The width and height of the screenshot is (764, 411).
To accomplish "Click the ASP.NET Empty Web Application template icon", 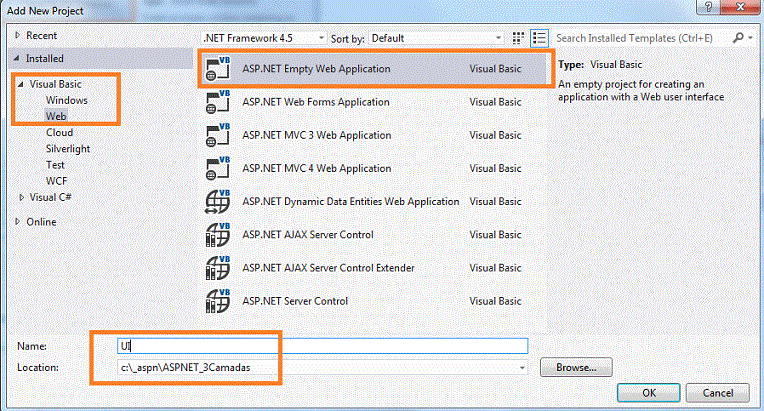I will 218,69.
